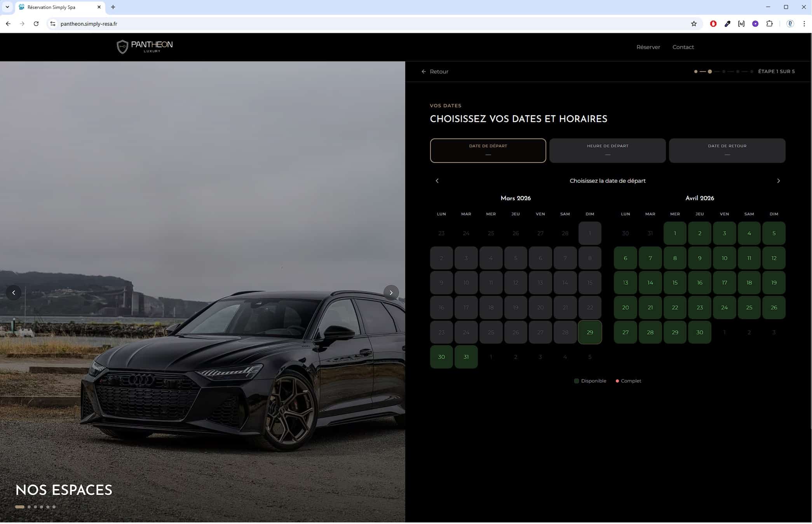
Task: Open the Contact menu item
Action: pyautogui.click(x=683, y=47)
